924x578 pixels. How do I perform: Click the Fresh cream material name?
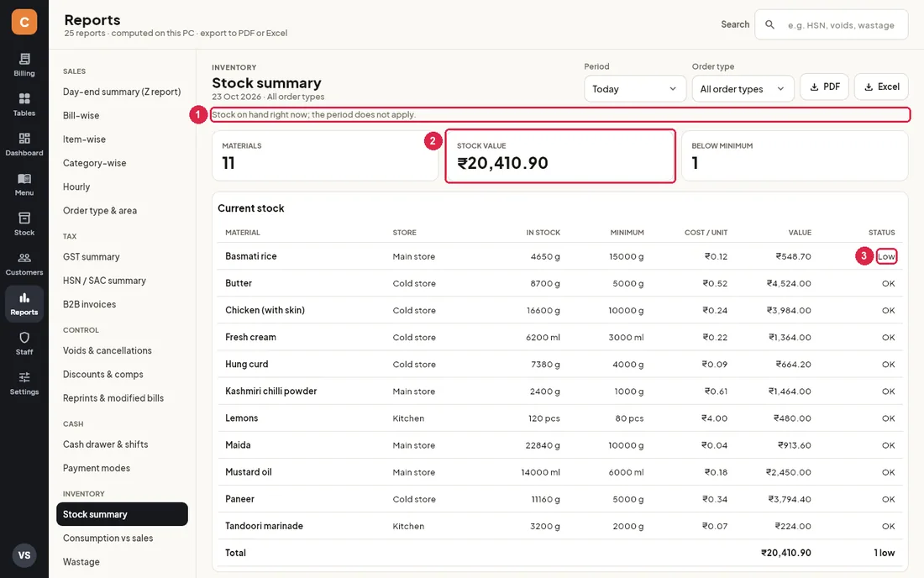pos(250,337)
